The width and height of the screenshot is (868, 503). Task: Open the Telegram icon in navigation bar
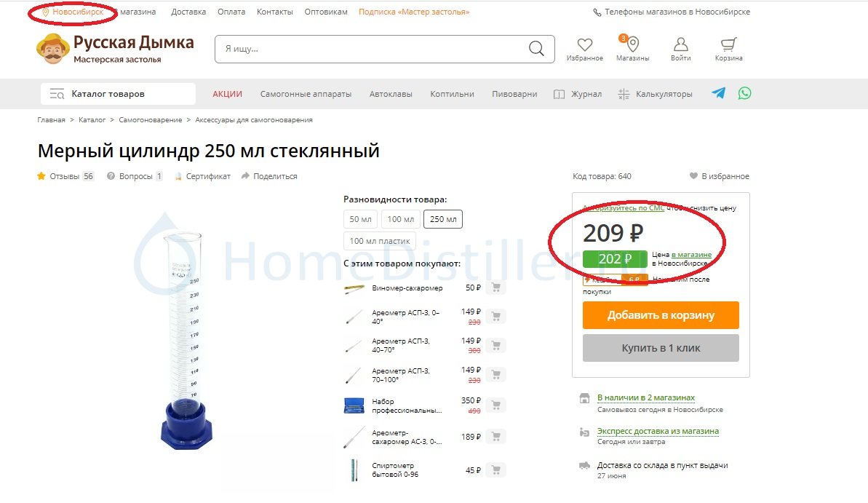pos(719,93)
